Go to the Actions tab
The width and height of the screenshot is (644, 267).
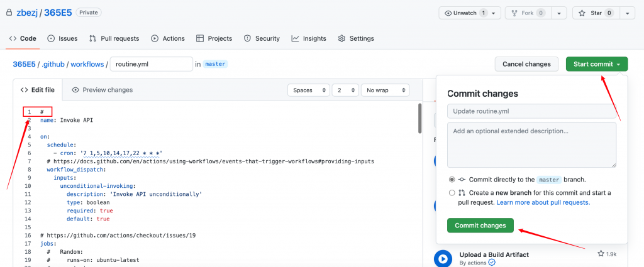168,38
